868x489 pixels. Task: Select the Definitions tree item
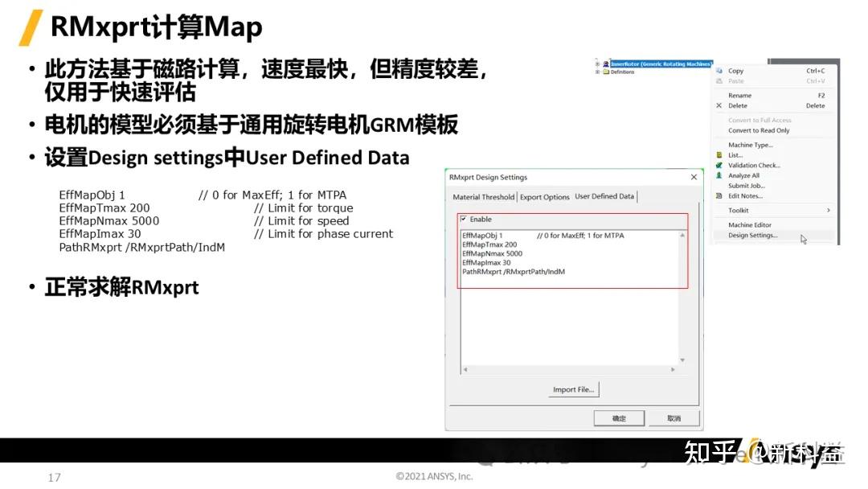tap(622, 72)
